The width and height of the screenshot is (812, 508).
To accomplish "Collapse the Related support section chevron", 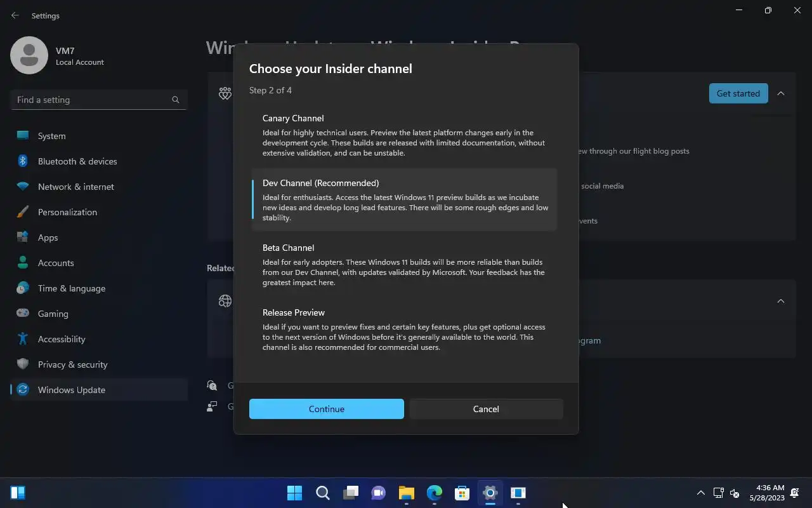I will click(781, 301).
